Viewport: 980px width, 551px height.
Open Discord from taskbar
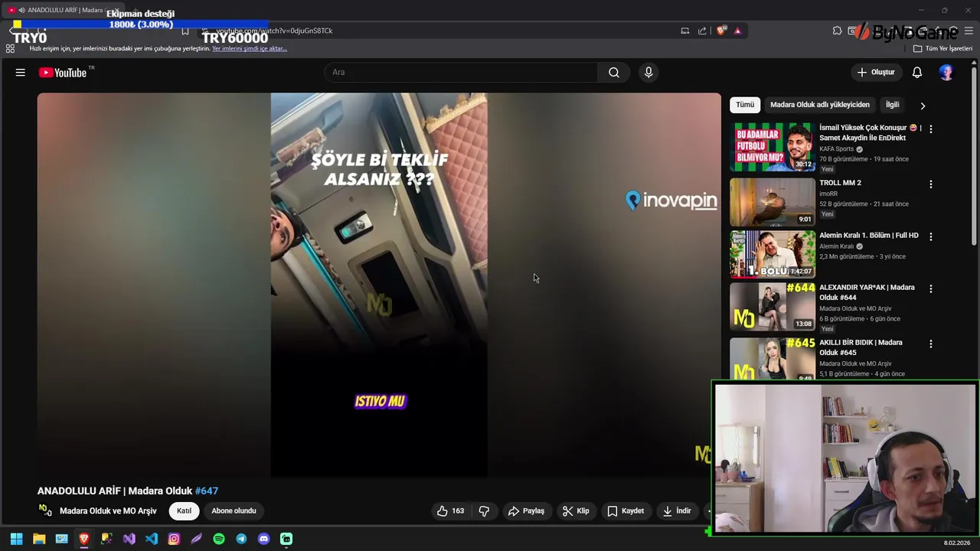[x=264, y=539]
